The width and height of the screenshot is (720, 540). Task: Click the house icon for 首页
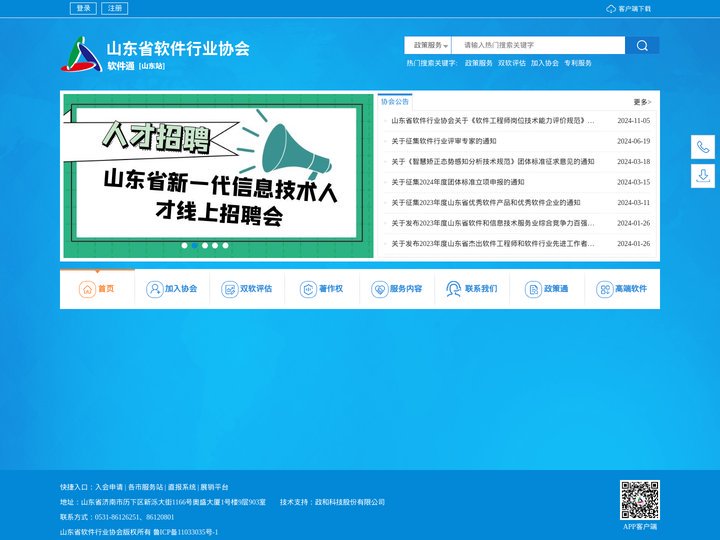point(87,289)
